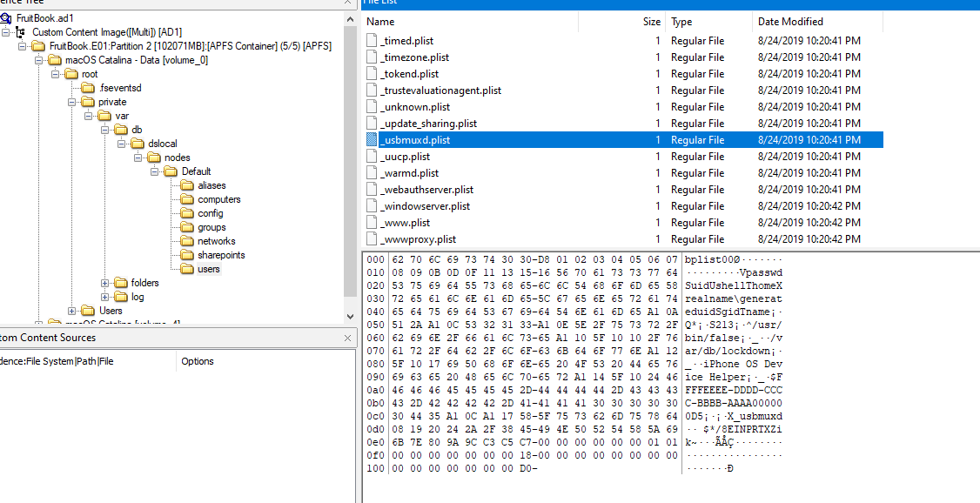Collapse the macOS Catalina - Data volume
Viewport: 980px width, 503px height.
click(x=39, y=61)
